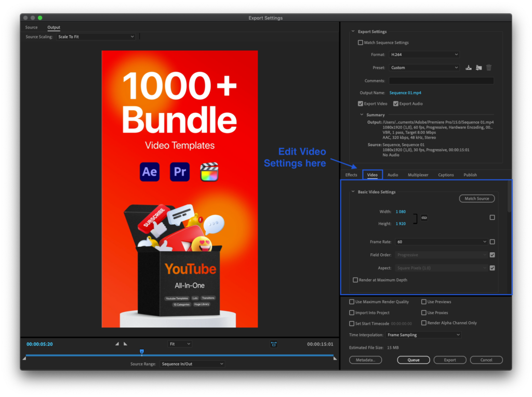Open the Source Range dropdown
The height and width of the screenshot is (397, 532).
click(x=192, y=364)
